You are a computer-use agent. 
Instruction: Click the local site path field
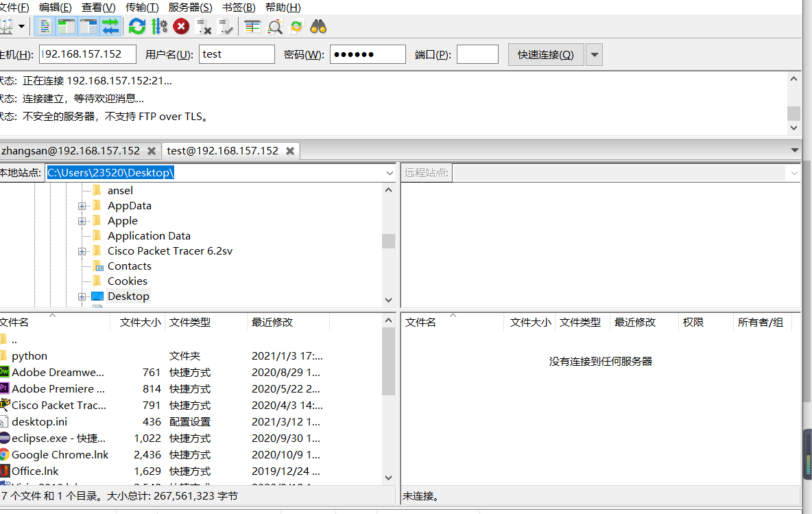pyautogui.click(x=215, y=173)
